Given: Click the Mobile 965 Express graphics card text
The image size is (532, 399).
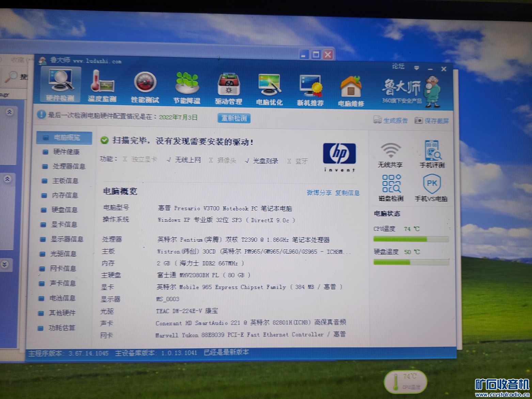Looking at the screenshot, I should [249, 287].
